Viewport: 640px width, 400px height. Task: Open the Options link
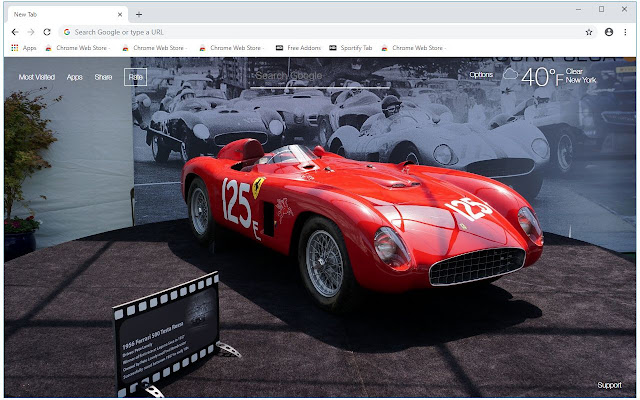(481, 75)
